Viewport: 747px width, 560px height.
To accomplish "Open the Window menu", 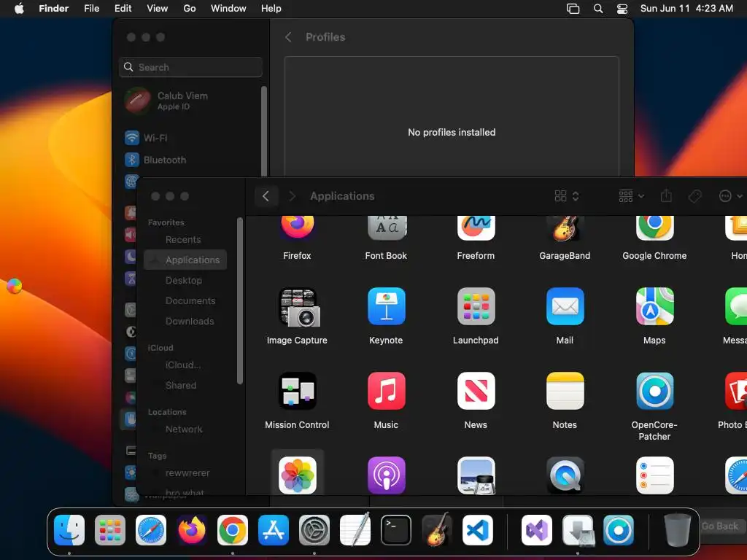I will (228, 8).
